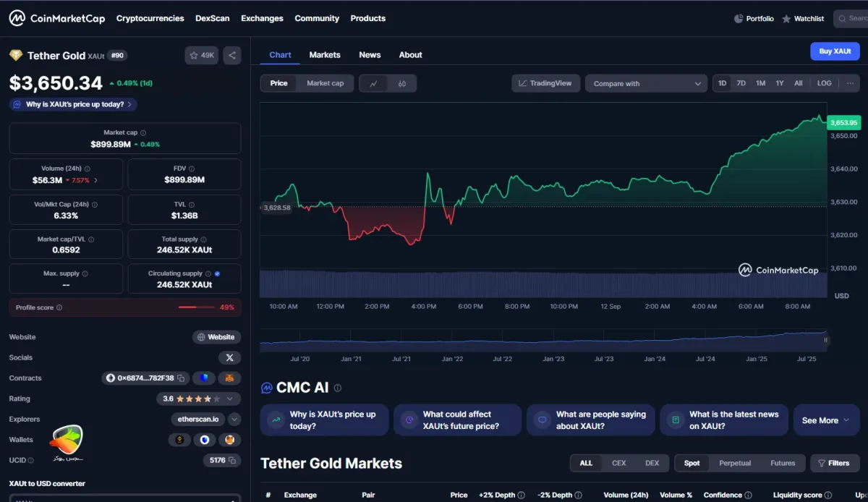Show Circulating supply info icon
The height and width of the screenshot is (502, 868).
[x=208, y=273]
